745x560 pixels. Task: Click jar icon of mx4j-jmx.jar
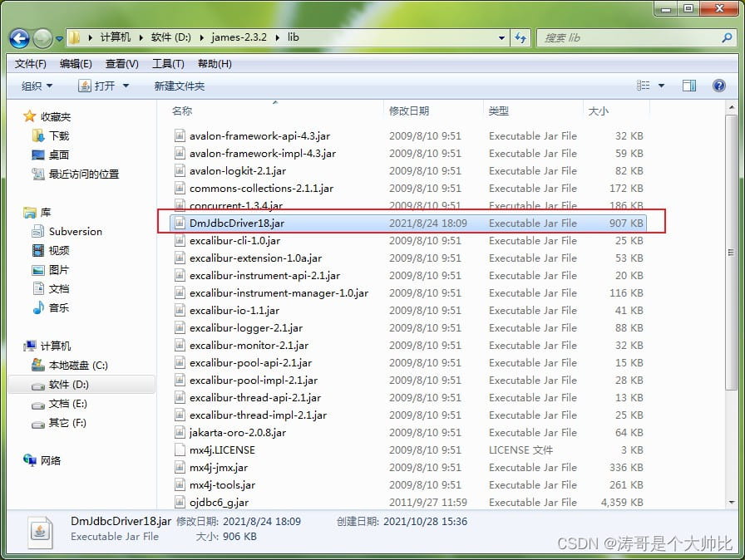coord(180,468)
